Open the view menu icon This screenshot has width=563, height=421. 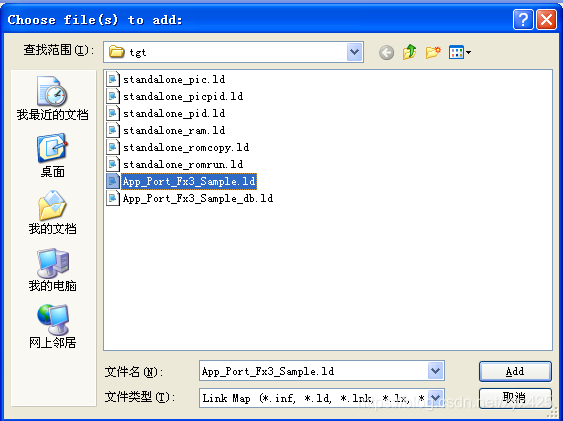460,52
